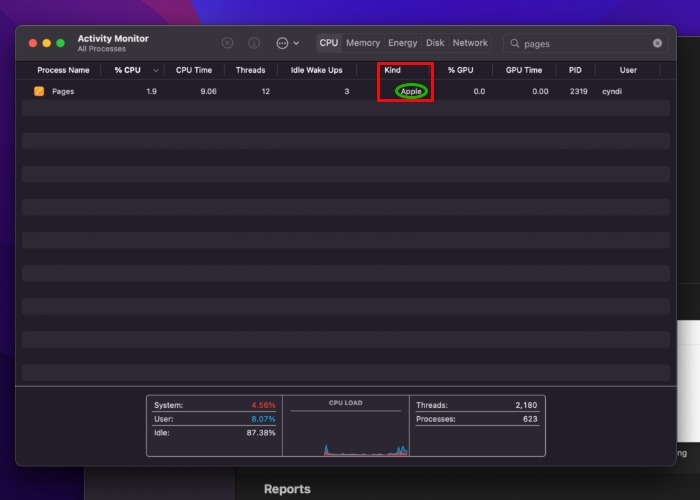Sort by CPU Time column header

194,70
